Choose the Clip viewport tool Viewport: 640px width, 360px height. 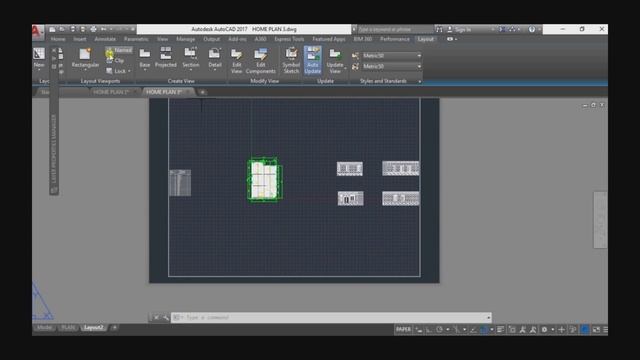[115, 60]
